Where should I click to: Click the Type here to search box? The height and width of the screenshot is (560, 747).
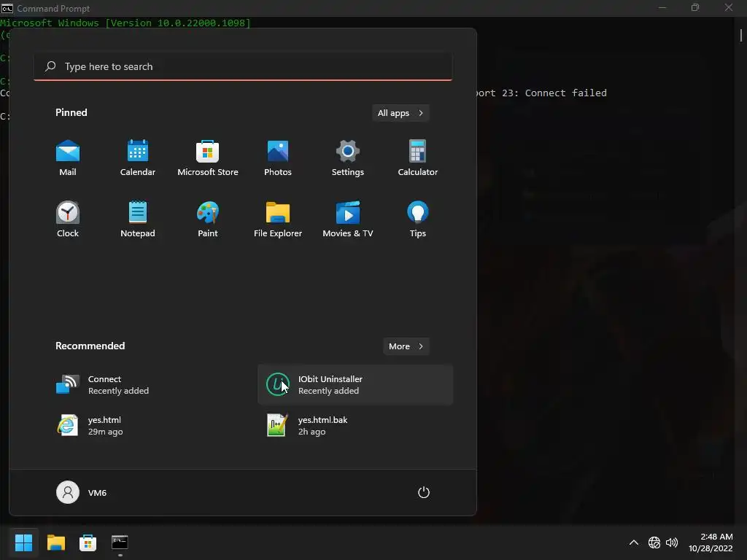243,66
